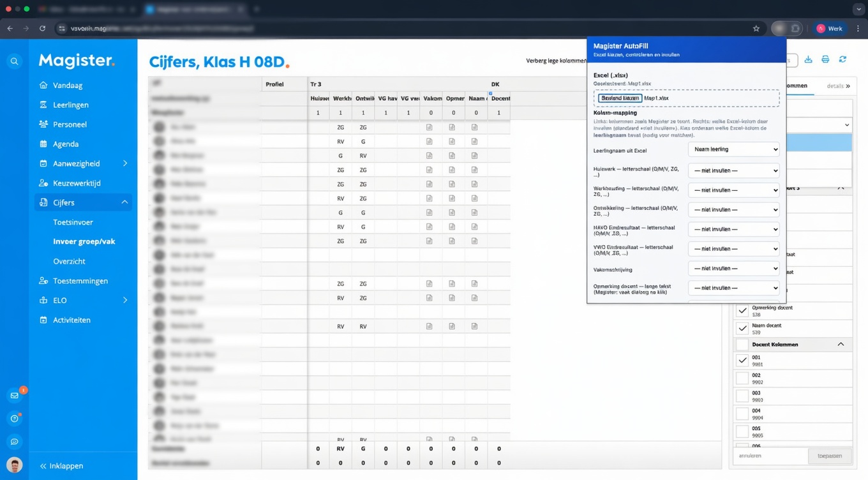Refresh the grades with the refresh icon

click(842, 59)
